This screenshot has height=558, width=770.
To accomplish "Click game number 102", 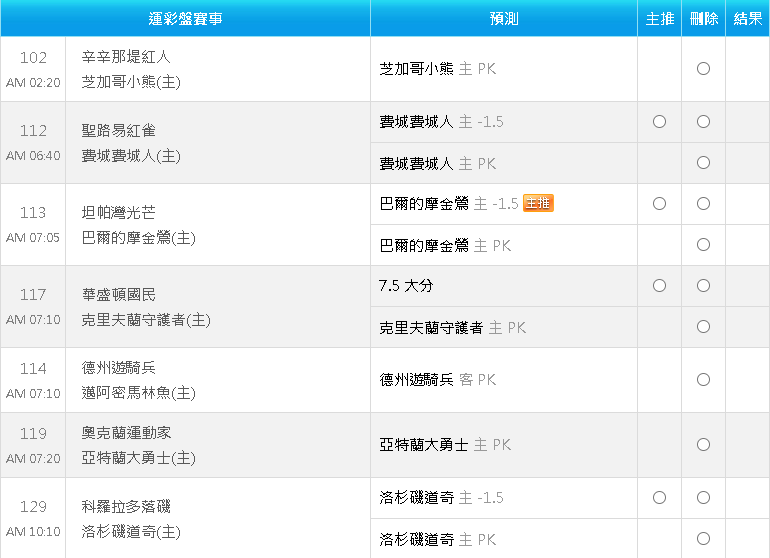I will click(x=33, y=57).
